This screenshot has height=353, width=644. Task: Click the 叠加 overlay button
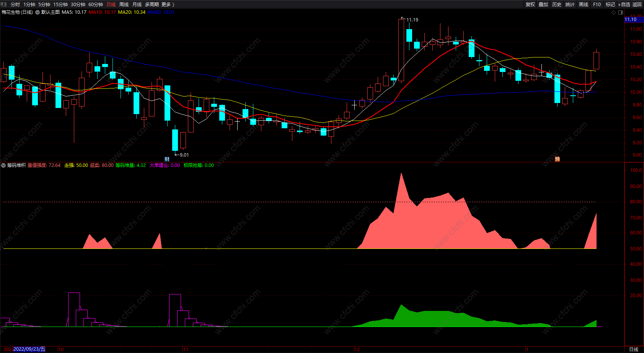(543, 5)
